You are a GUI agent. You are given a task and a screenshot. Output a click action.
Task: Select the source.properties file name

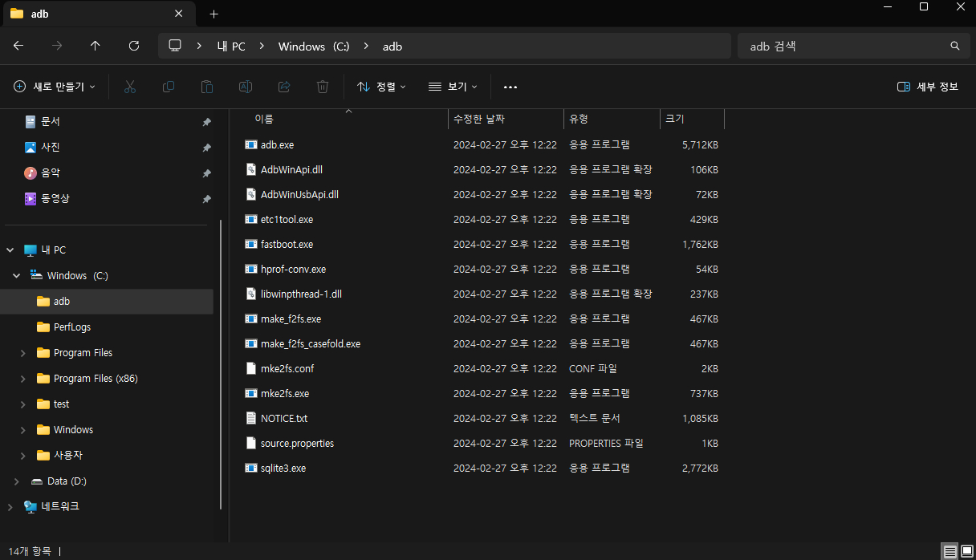pyautogui.click(x=297, y=444)
